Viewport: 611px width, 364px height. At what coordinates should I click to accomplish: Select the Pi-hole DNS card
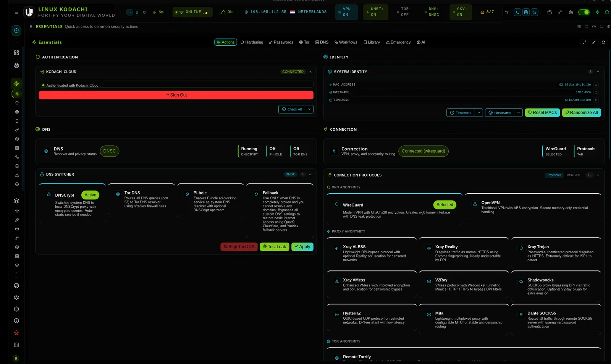(x=210, y=201)
